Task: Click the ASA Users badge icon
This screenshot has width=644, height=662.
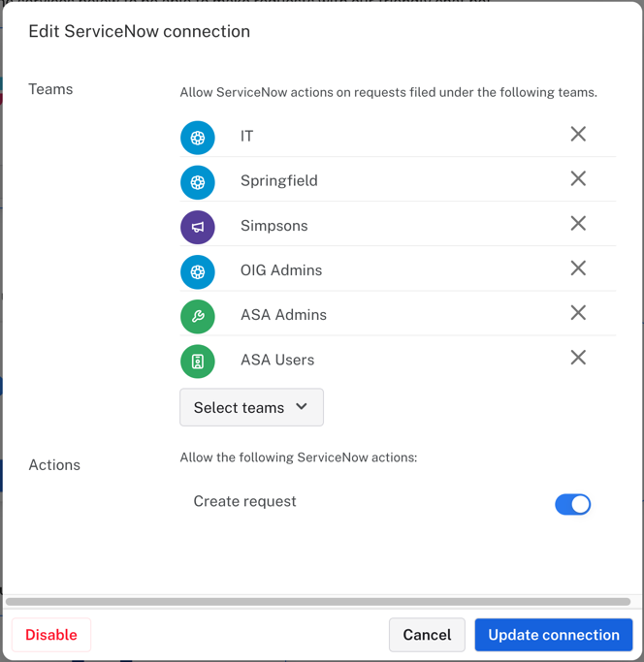Action: click(198, 361)
